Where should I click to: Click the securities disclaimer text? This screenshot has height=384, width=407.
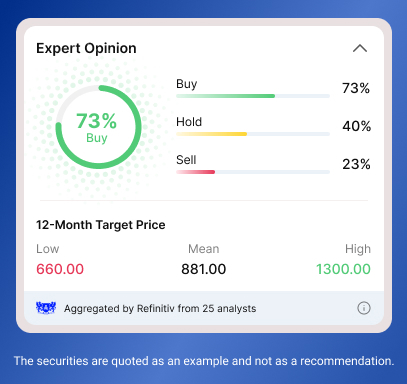coord(204,361)
